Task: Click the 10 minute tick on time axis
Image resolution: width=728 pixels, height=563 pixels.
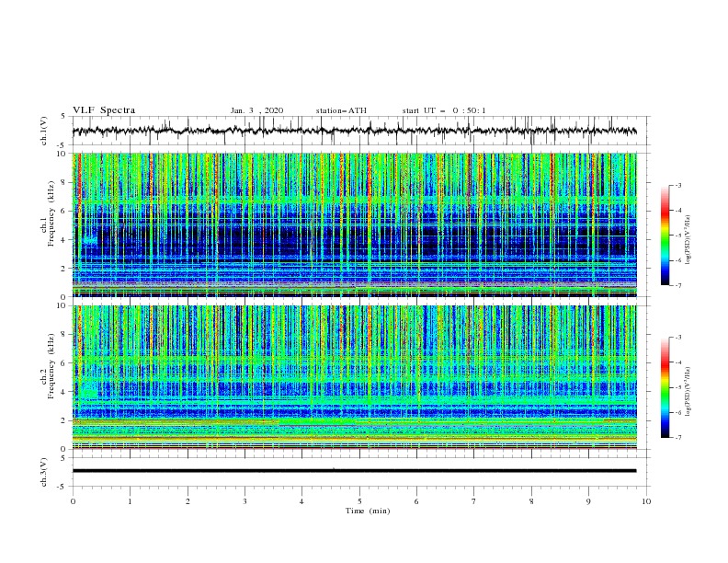Action: click(x=646, y=501)
